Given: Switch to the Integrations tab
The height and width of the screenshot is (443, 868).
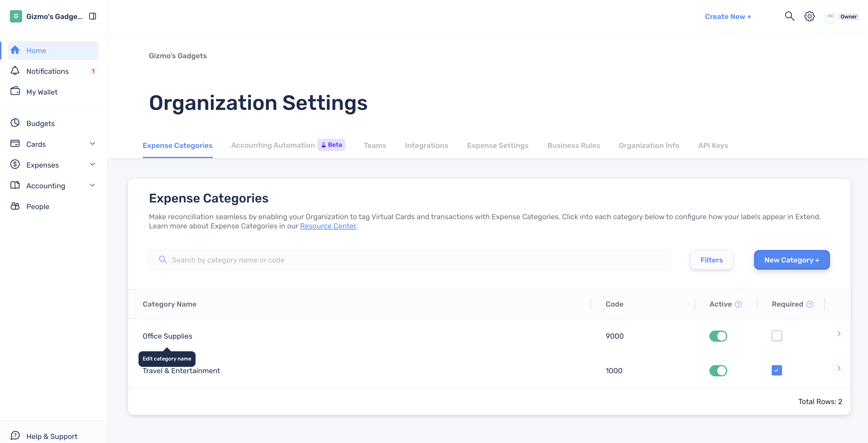Looking at the screenshot, I should tap(426, 146).
